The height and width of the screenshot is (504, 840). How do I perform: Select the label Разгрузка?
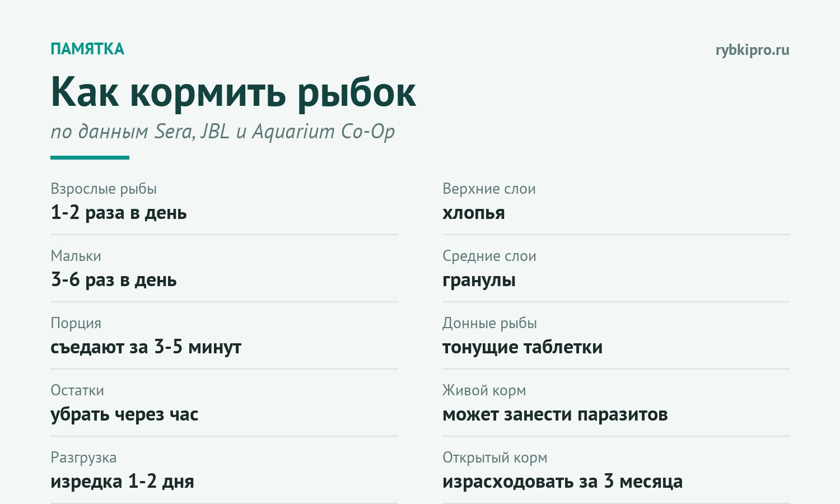click(83, 458)
